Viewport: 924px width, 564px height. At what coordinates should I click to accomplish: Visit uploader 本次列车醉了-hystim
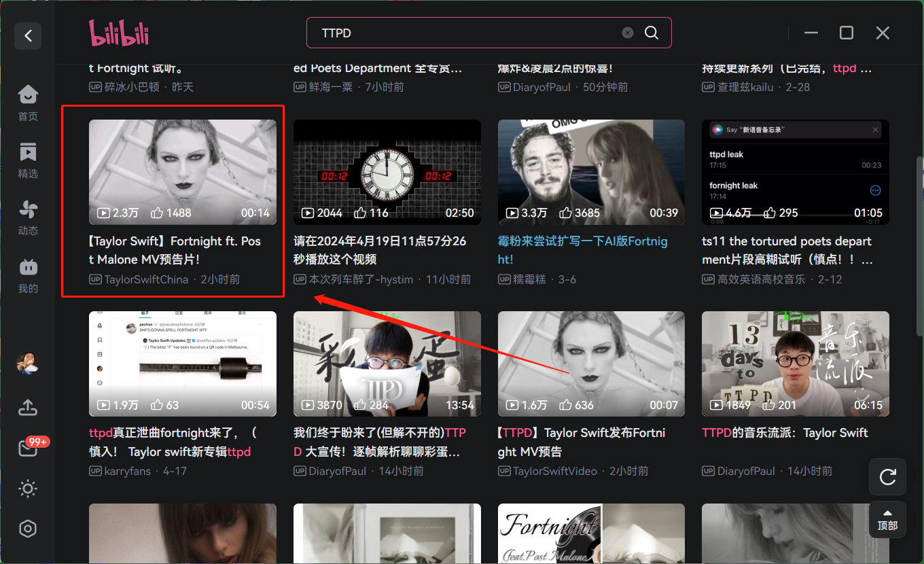click(361, 279)
